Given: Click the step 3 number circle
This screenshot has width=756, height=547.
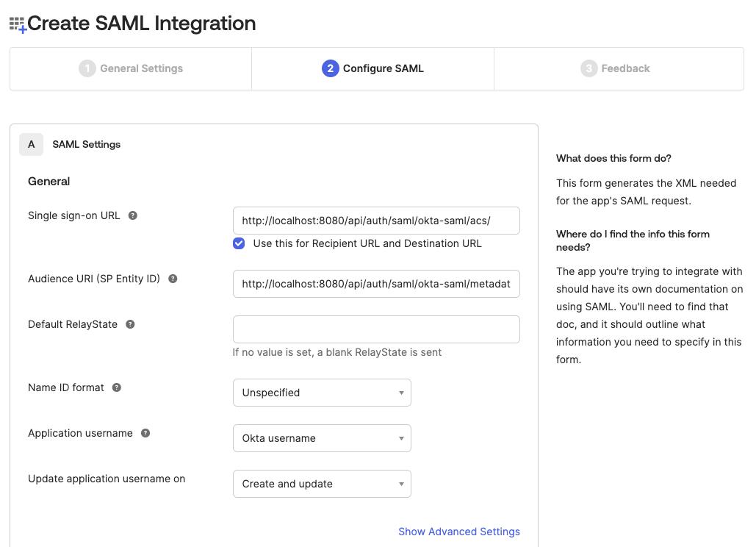Looking at the screenshot, I should click(588, 68).
